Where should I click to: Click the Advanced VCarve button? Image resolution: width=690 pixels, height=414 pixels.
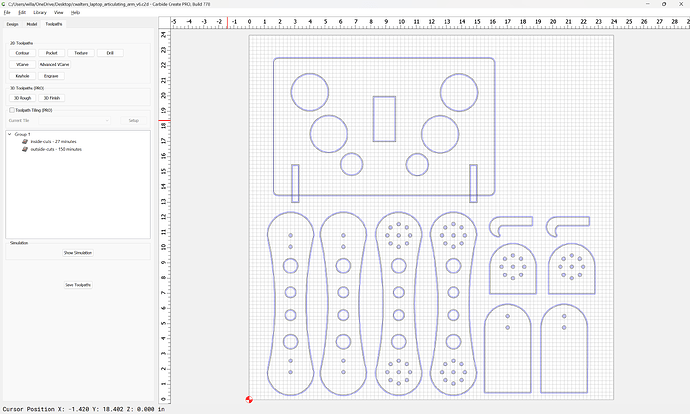pyautogui.click(x=55, y=63)
